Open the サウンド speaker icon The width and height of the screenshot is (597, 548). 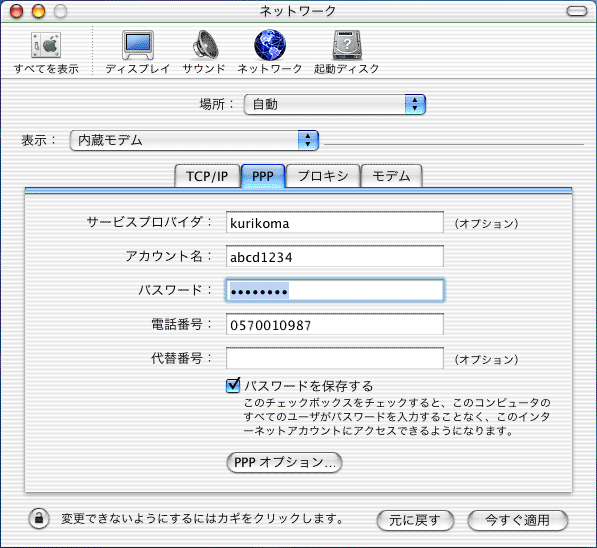click(x=205, y=45)
